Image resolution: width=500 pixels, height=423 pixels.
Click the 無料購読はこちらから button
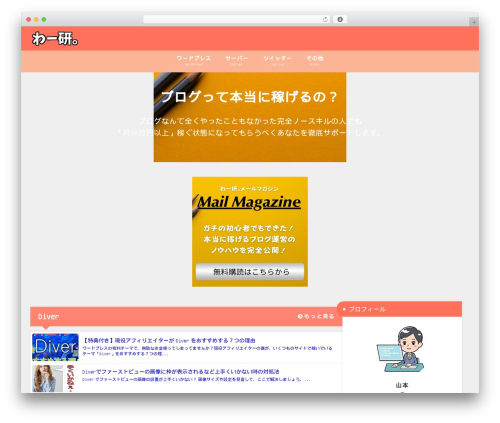(x=250, y=272)
